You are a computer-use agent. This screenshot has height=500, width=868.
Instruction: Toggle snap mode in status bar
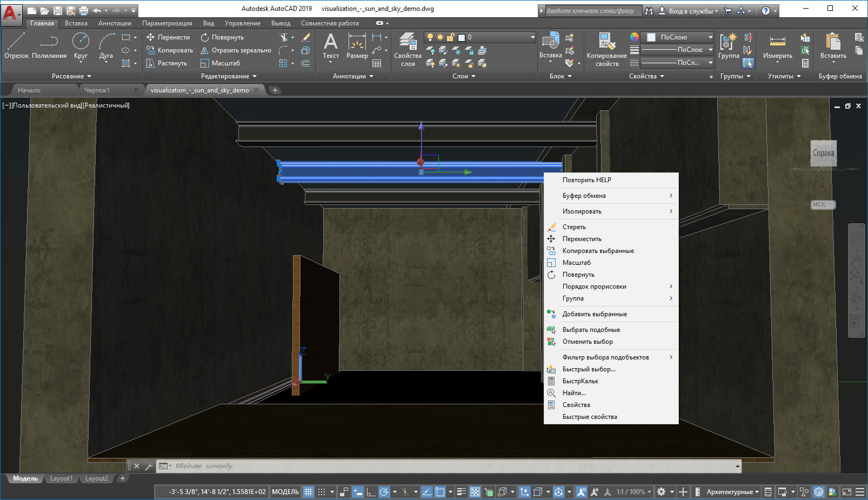tap(322, 491)
